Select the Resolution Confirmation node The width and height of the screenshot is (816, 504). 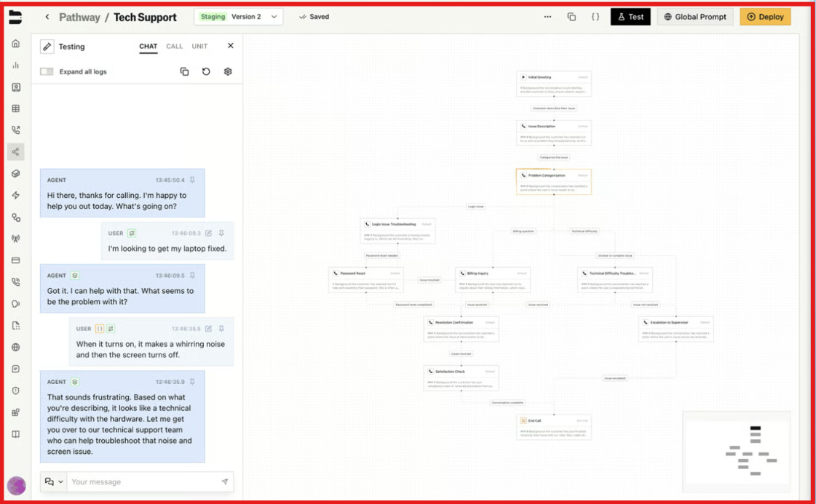click(x=461, y=329)
